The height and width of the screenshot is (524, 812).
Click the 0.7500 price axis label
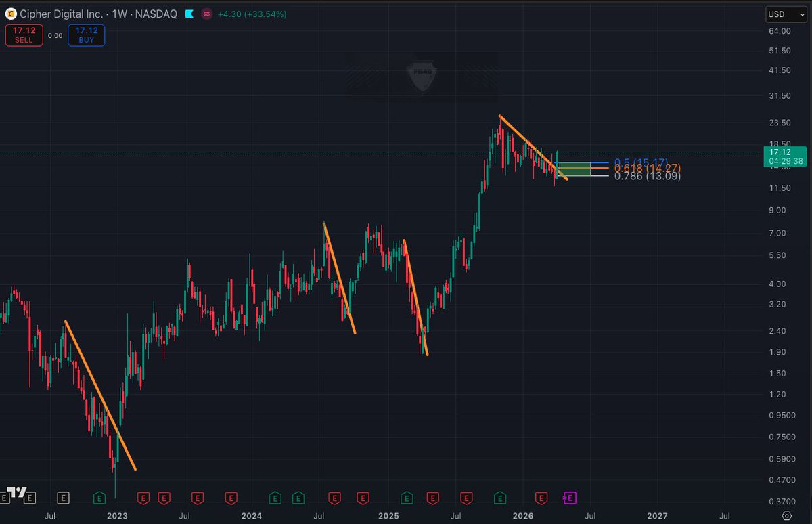[782, 437]
